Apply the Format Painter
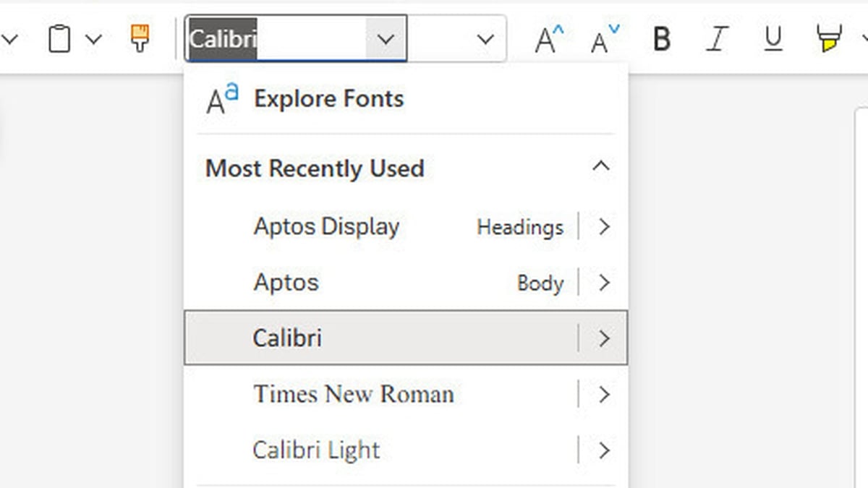Image resolution: width=868 pixels, height=488 pixels. coord(140,39)
